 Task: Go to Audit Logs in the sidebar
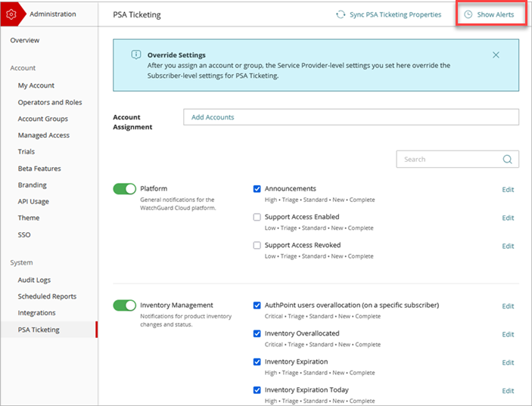point(34,280)
